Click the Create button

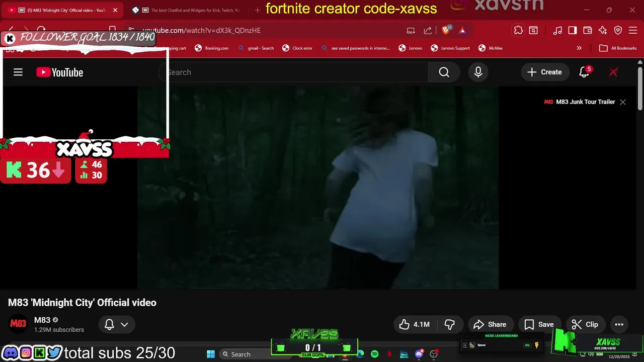545,72
